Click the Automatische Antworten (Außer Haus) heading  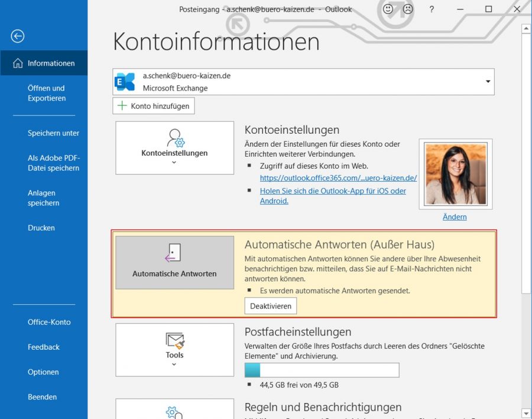tap(339, 244)
